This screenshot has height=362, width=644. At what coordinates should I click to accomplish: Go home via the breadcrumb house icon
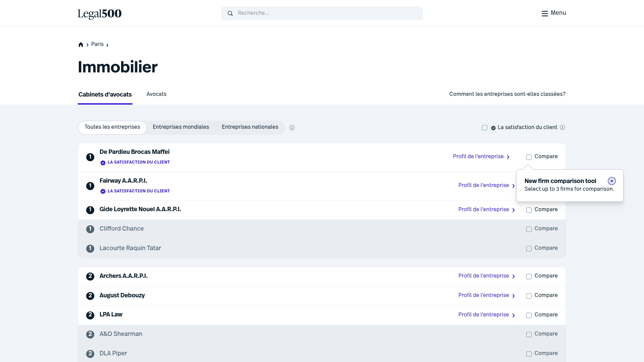pyautogui.click(x=80, y=44)
